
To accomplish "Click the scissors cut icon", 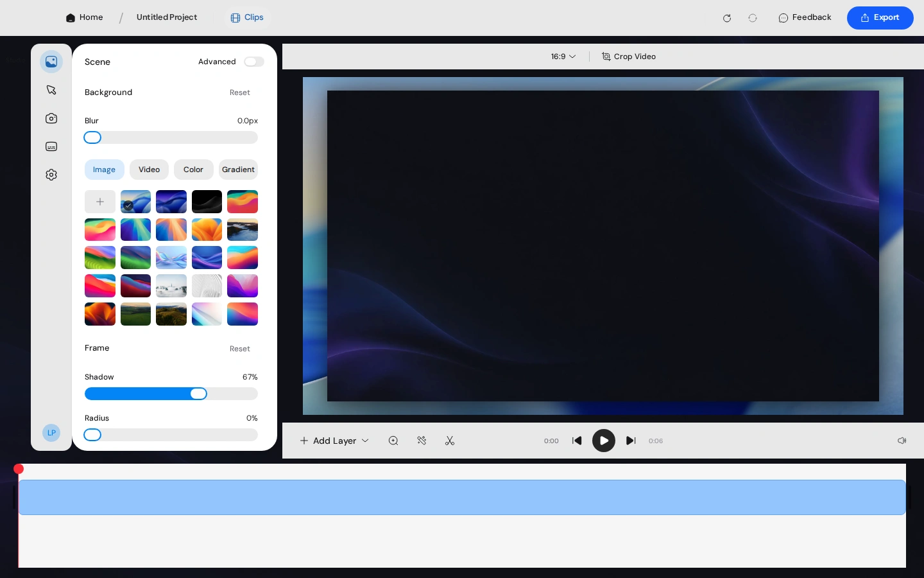I will point(450,441).
